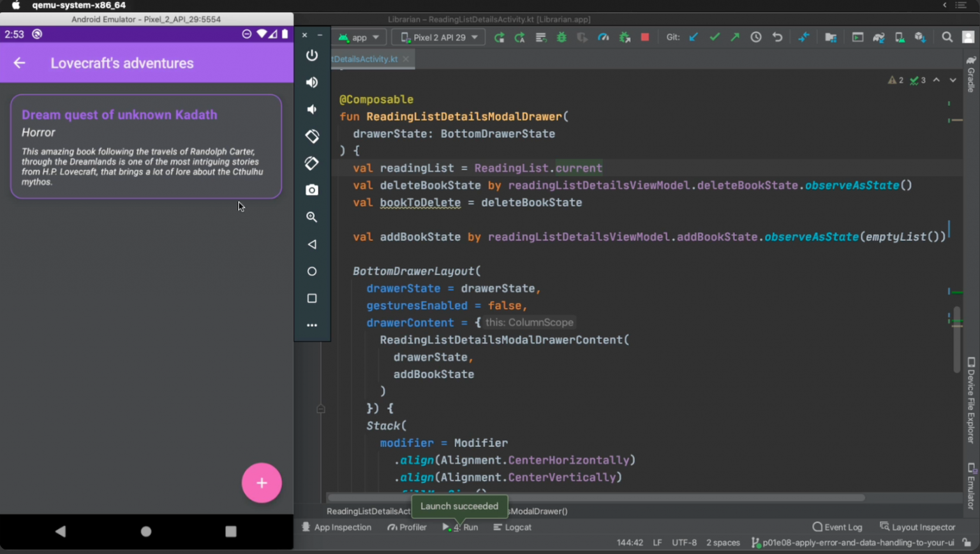Open the Layout Inspector

(917, 527)
